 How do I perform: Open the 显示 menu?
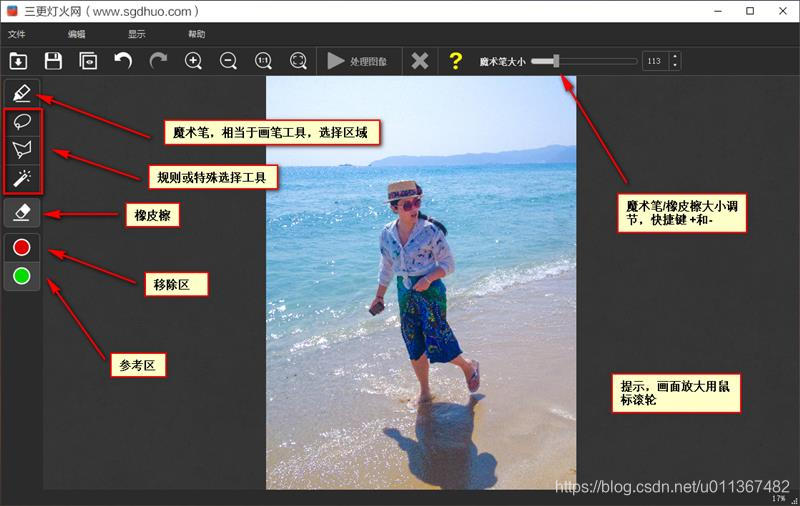coord(136,34)
